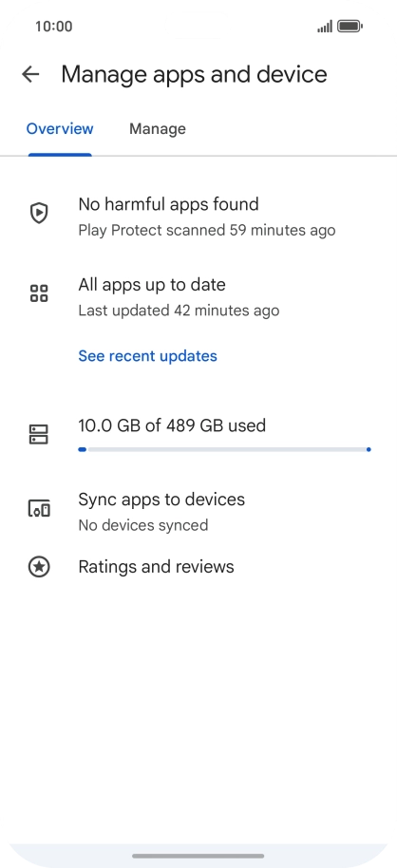
Task: Tap the bottom navigation gesture handle
Action: pos(198,856)
